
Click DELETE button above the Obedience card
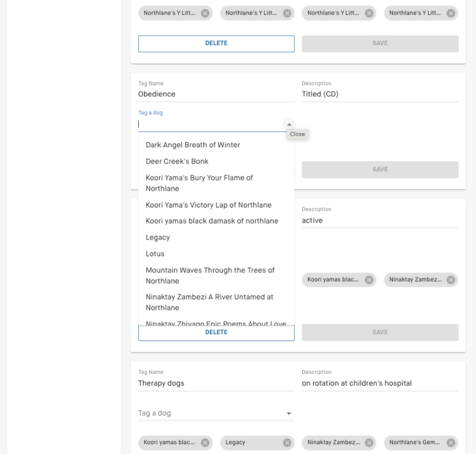tap(216, 44)
